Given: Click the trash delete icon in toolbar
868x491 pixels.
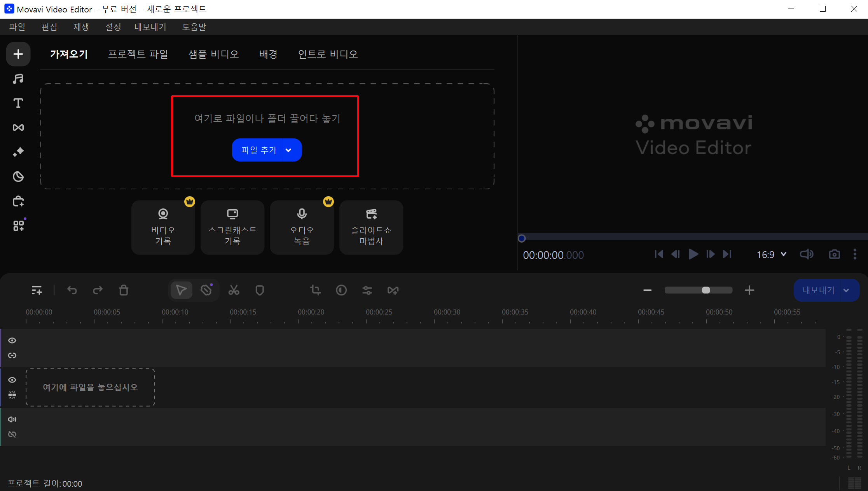Looking at the screenshot, I should point(124,290).
